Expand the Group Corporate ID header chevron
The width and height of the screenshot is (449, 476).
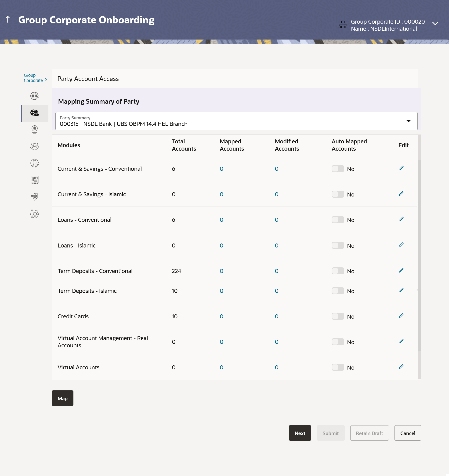pos(435,23)
